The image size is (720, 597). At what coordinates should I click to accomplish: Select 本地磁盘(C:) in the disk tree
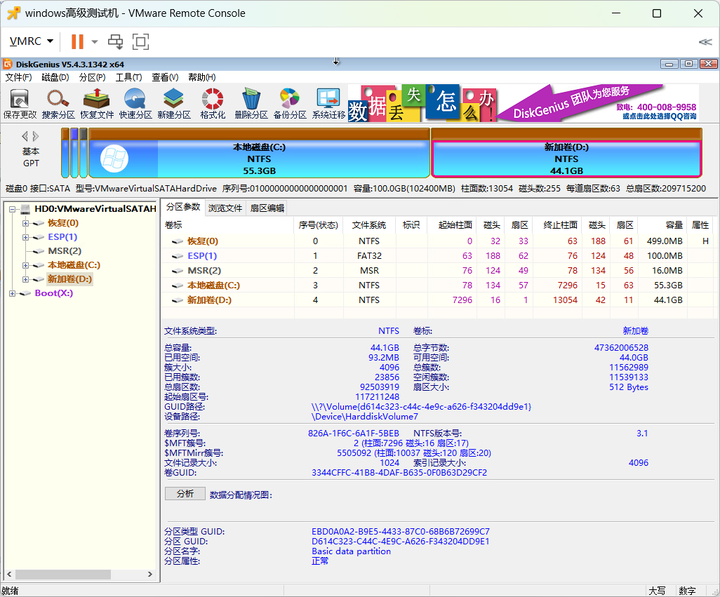click(x=74, y=265)
